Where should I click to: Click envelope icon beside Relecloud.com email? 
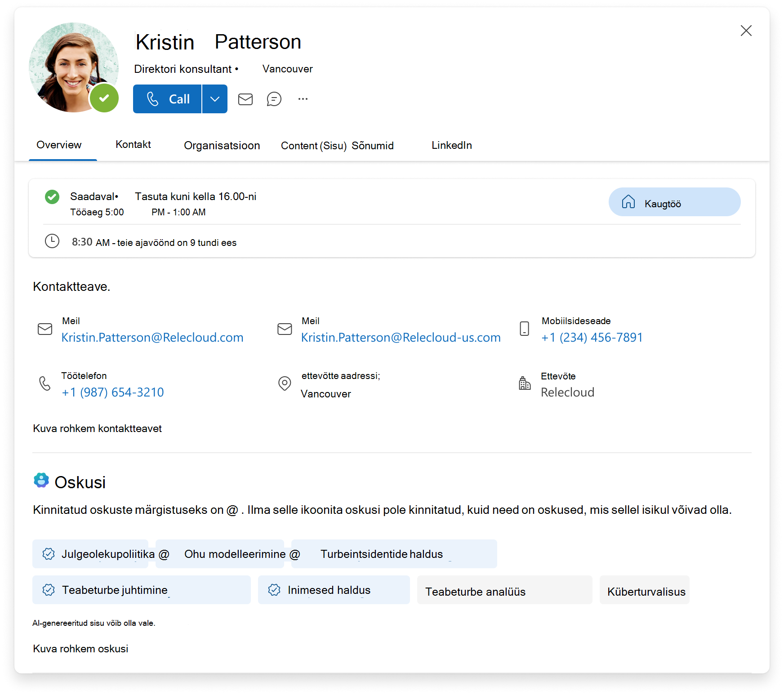click(45, 329)
